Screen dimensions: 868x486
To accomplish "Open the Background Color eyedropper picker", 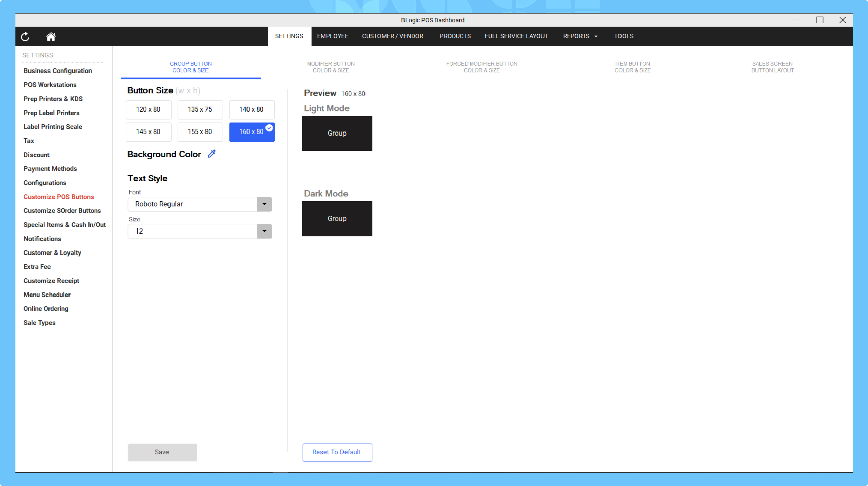I will coord(212,154).
